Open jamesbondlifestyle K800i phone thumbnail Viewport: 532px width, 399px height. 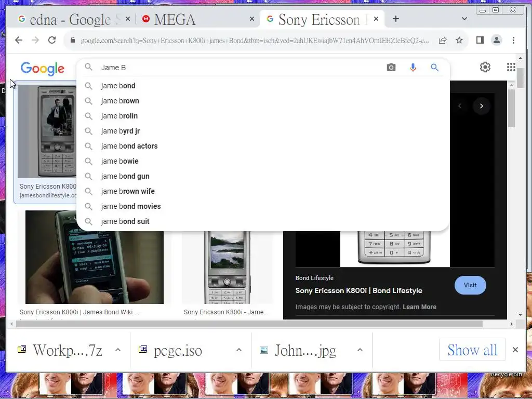coord(47,130)
